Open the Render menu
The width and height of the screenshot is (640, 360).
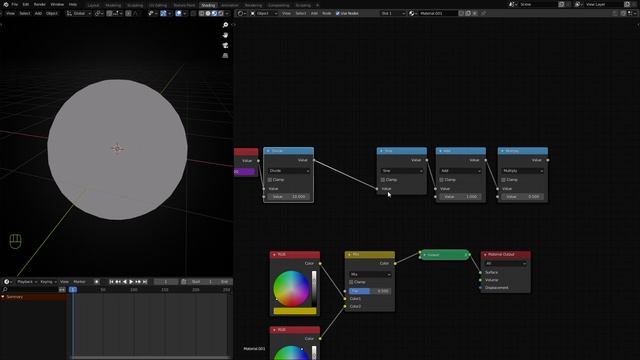point(40,4)
